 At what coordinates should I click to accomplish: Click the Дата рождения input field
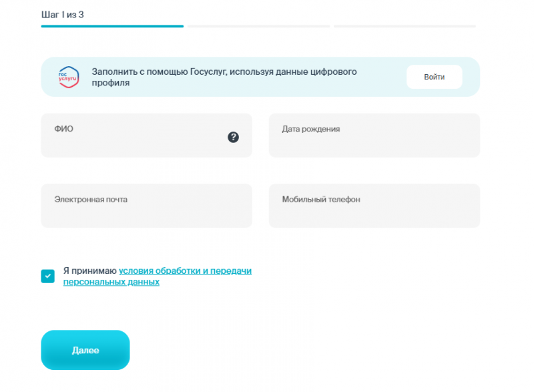tap(374, 135)
